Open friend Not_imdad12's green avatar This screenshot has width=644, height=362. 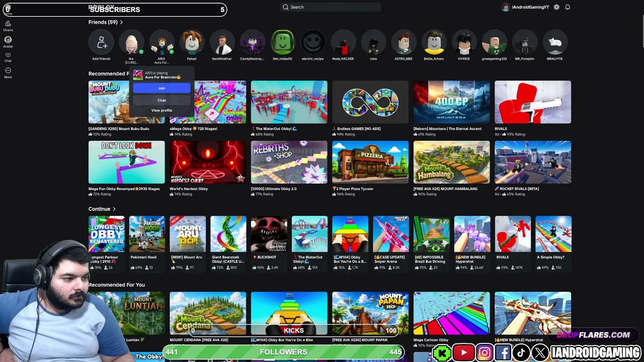point(282,43)
